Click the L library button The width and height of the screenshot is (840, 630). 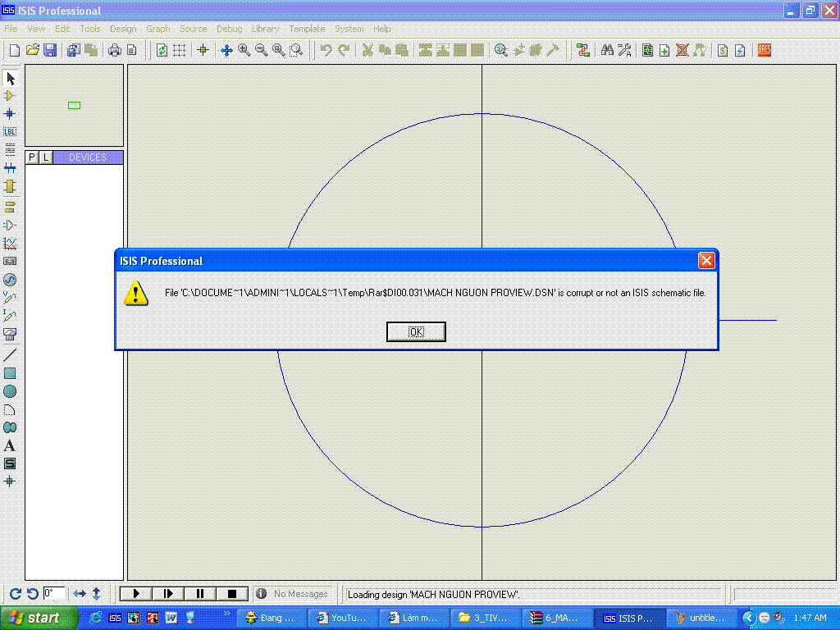tap(46, 157)
